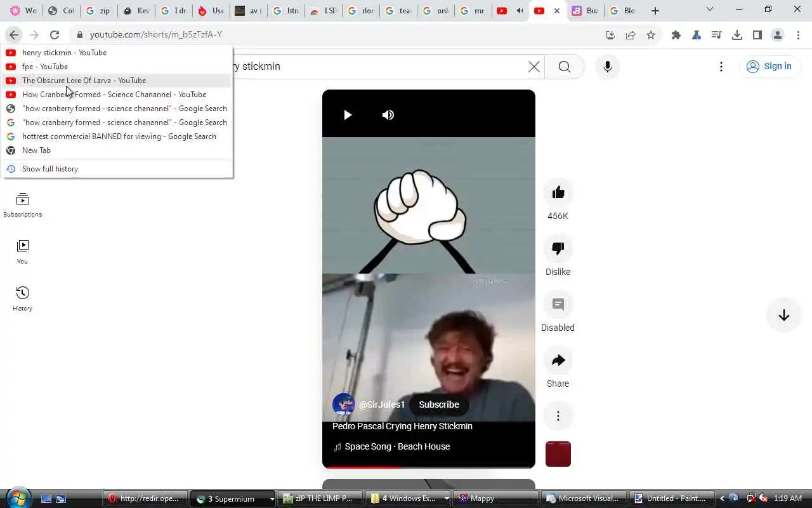
Task: Switch to the 'zip' Google tab
Action: (98, 11)
